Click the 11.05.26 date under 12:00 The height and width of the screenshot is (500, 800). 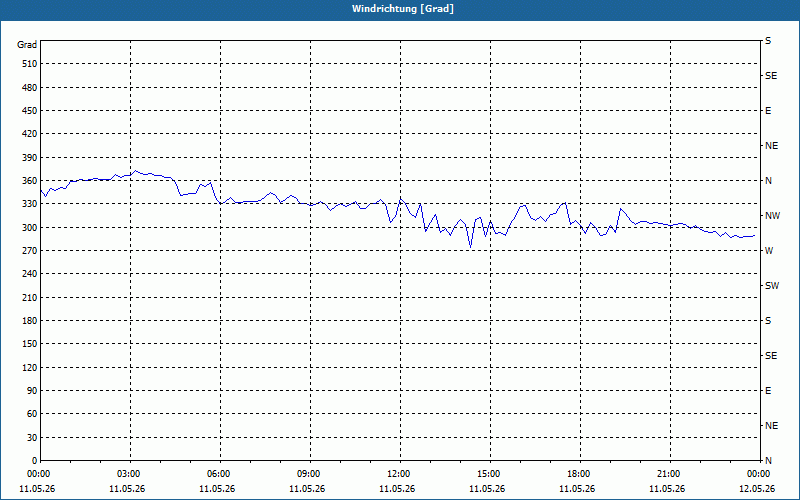(397, 489)
